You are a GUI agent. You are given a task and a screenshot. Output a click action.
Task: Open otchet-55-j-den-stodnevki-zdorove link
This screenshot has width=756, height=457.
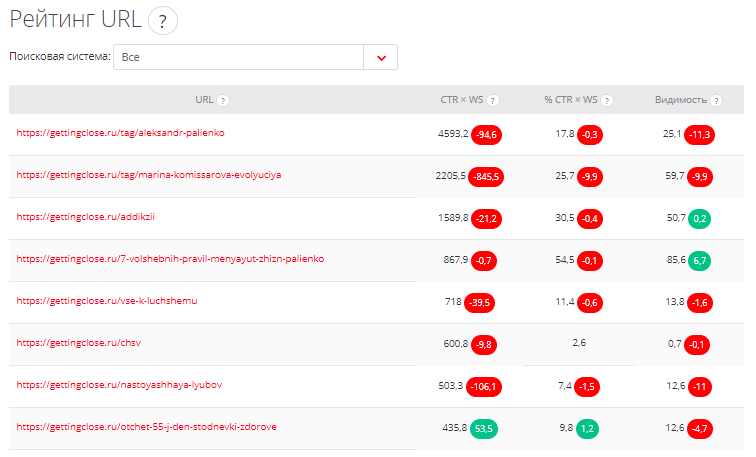click(147, 427)
